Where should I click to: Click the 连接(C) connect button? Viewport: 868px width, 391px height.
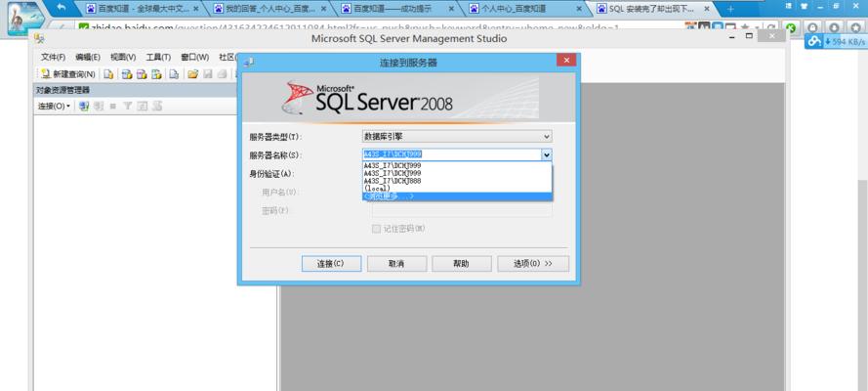[x=331, y=264]
